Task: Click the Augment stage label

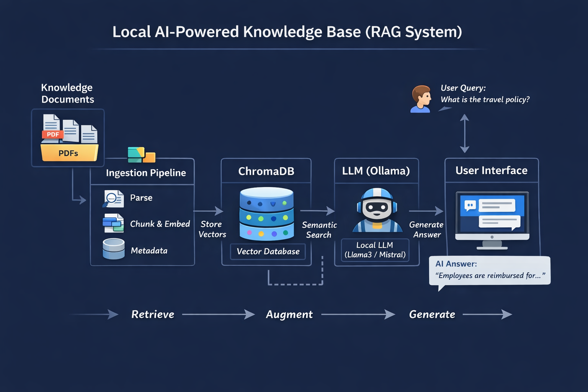Action: tap(289, 314)
